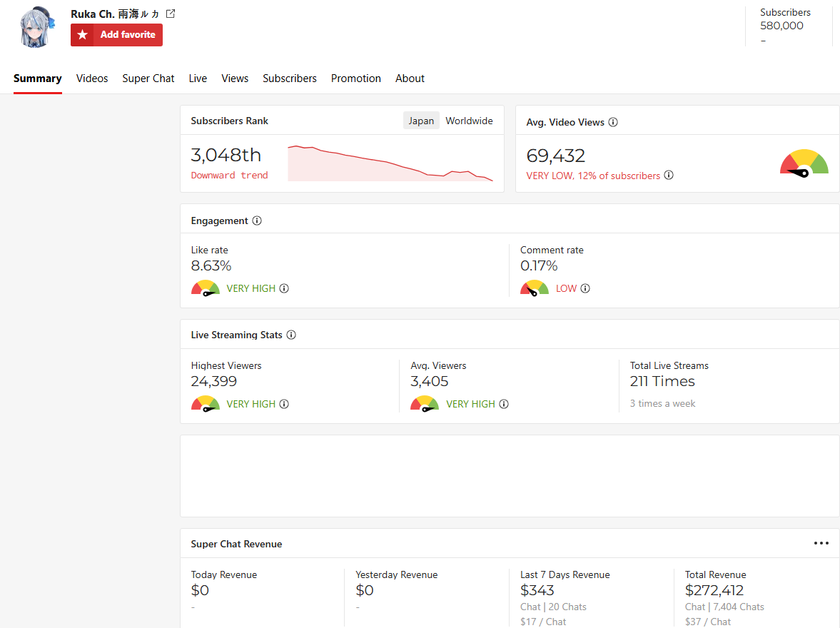Click the Highest Viewers gauge icon
The width and height of the screenshot is (840, 628).
(205, 404)
